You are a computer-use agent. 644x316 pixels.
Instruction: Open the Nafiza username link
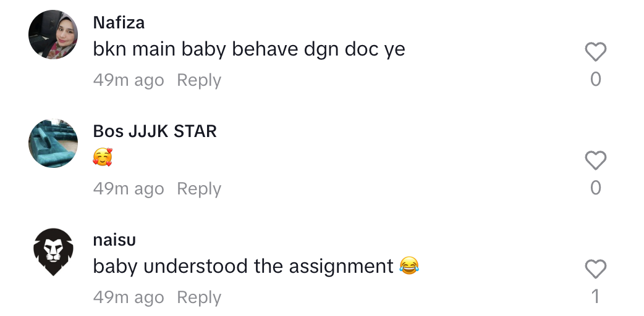119,23
